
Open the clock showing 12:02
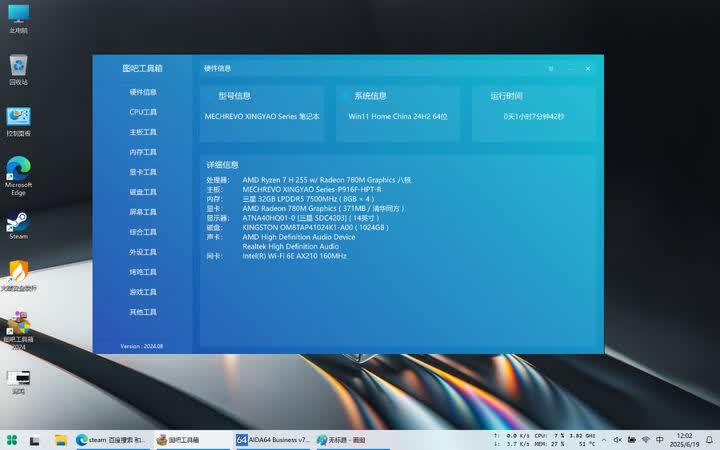(x=684, y=440)
